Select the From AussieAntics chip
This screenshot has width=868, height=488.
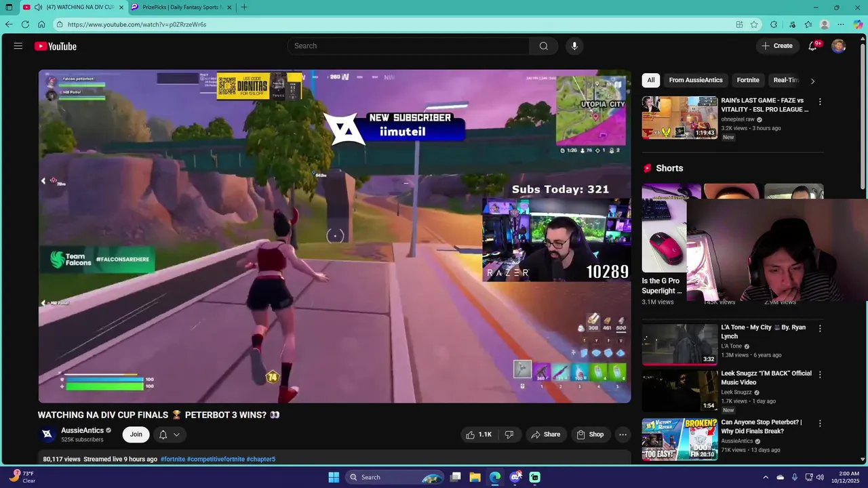tap(696, 80)
